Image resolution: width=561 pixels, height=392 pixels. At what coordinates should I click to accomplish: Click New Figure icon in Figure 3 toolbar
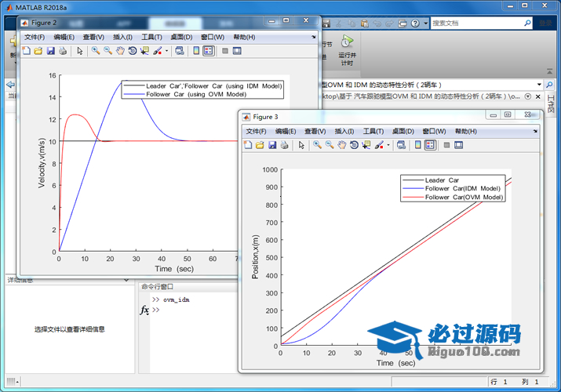248,145
